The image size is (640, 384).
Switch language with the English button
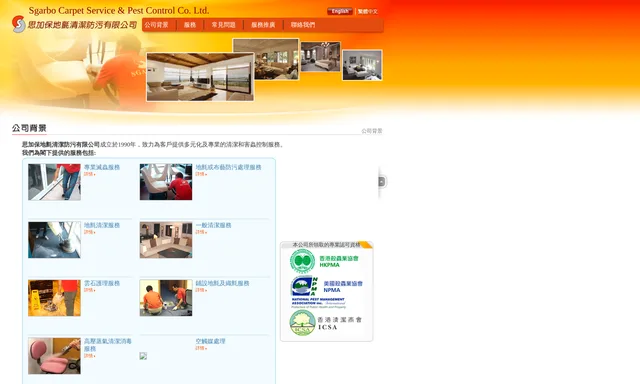pyautogui.click(x=340, y=11)
